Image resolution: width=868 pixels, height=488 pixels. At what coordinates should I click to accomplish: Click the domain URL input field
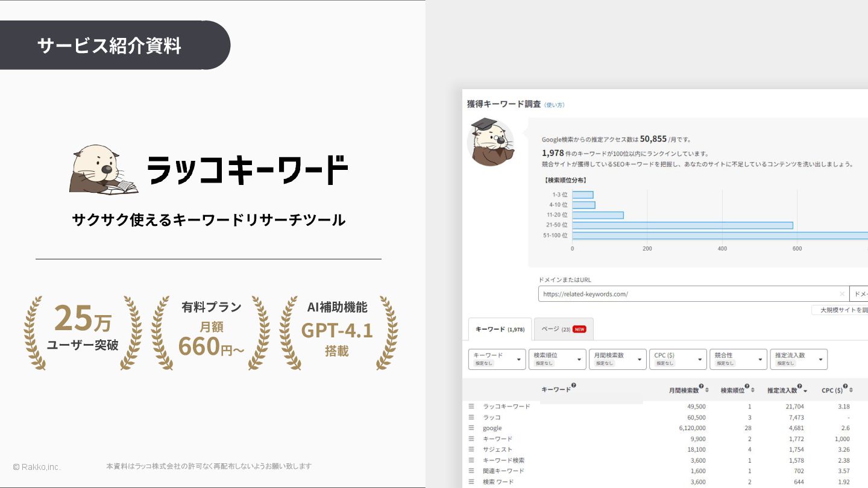(693, 294)
